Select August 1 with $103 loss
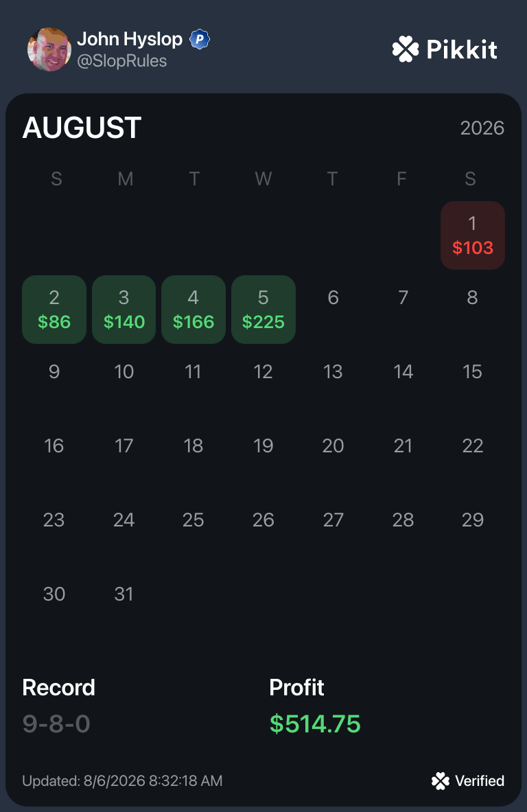This screenshot has width=527, height=812. tap(473, 235)
